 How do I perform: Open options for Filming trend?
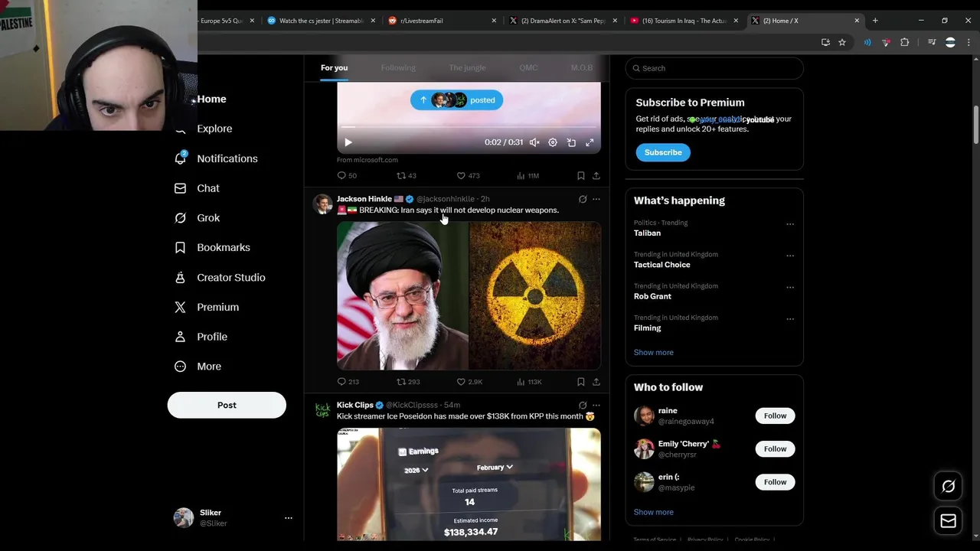coord(790,319)
